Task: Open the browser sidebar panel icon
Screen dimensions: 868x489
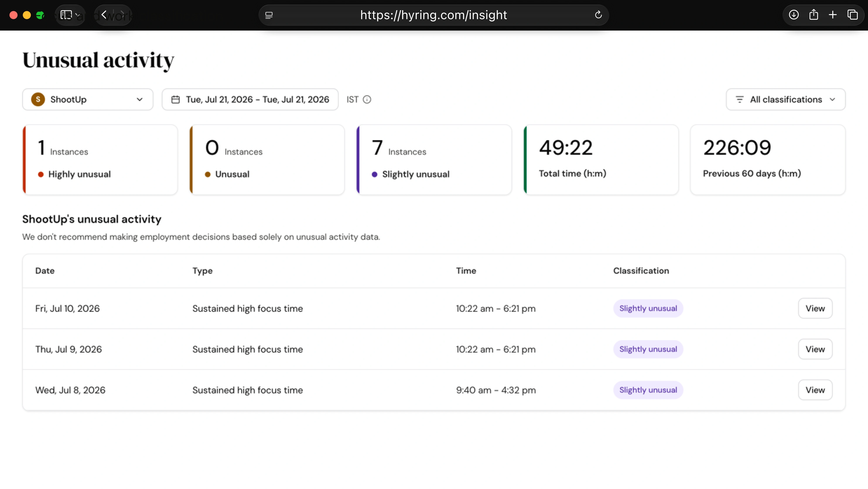Action: point(66,15)
